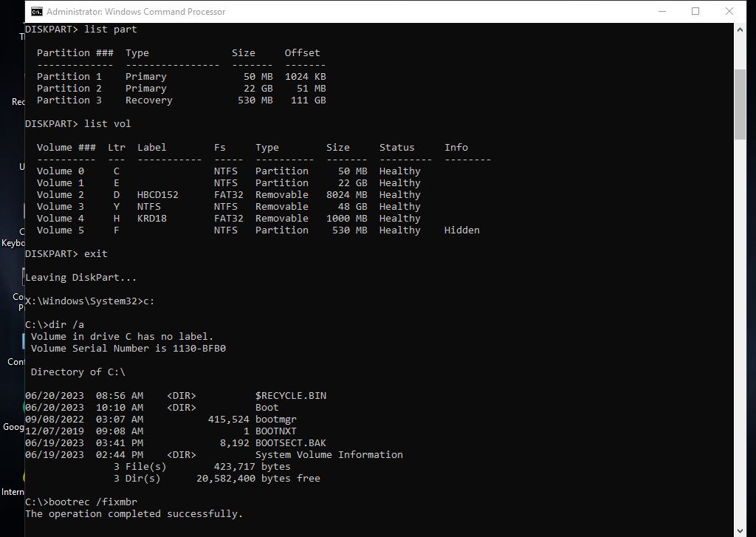The height and width of the screenshot is (537, 756).
Task: Open the Command Processor system menu icon
Action: (x=36, y=11)
